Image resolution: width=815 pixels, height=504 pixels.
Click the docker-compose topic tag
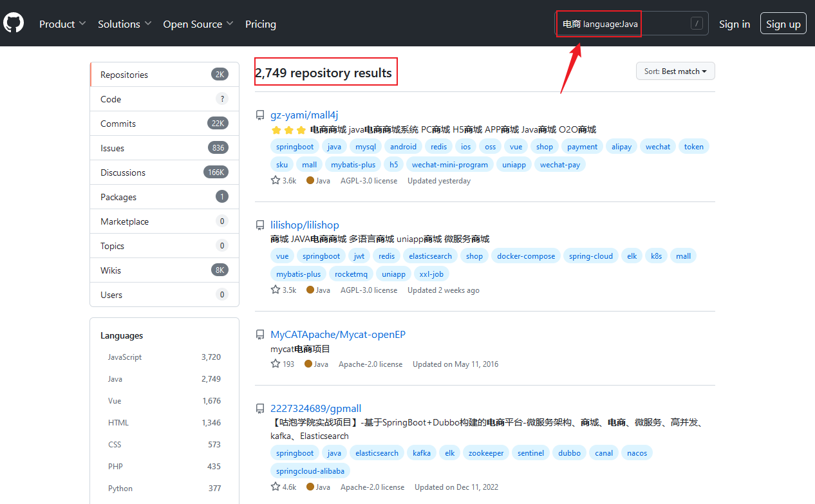tap(526, 256)
